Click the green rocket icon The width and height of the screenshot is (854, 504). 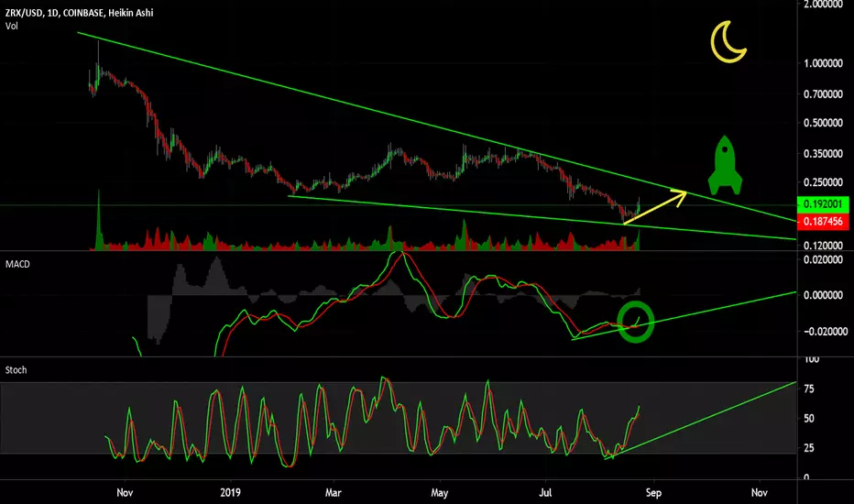(725, 166)
